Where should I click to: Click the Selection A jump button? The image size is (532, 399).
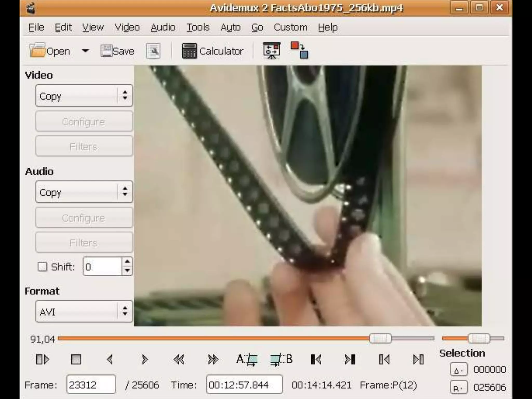coord(459,370)
